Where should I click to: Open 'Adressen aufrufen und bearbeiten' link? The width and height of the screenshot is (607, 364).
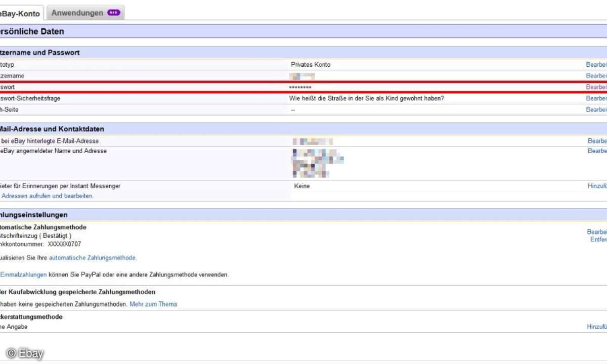[x=47, y=196]
